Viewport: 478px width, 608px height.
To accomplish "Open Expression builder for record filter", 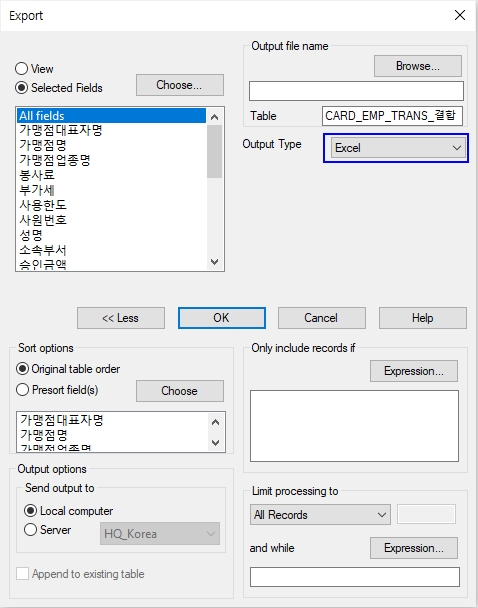I will (x=414, y=371).
